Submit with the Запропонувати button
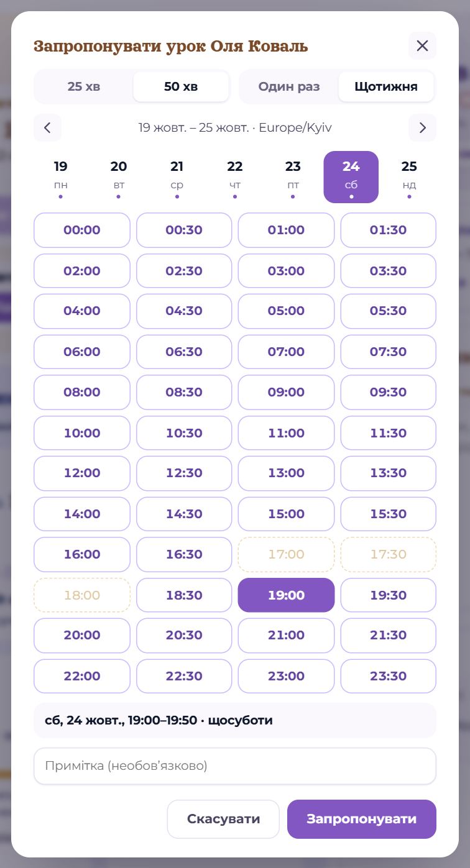Screen dimensions: 470x868 (x=362, y=819)
